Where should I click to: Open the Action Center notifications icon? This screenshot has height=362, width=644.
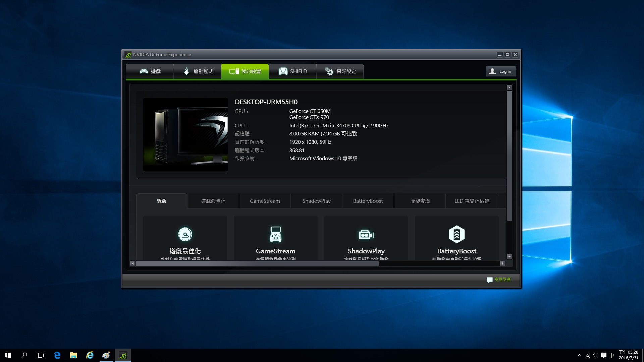click(x=604, y=355)
